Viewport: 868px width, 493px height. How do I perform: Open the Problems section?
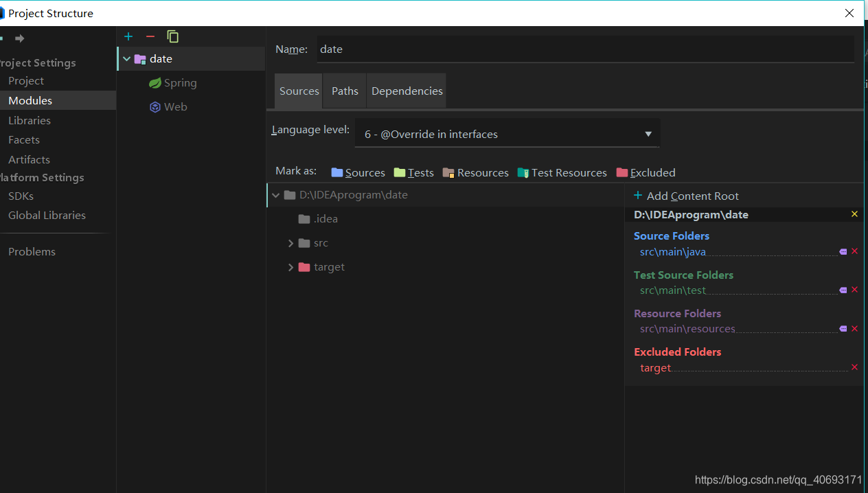click(32, 251)
